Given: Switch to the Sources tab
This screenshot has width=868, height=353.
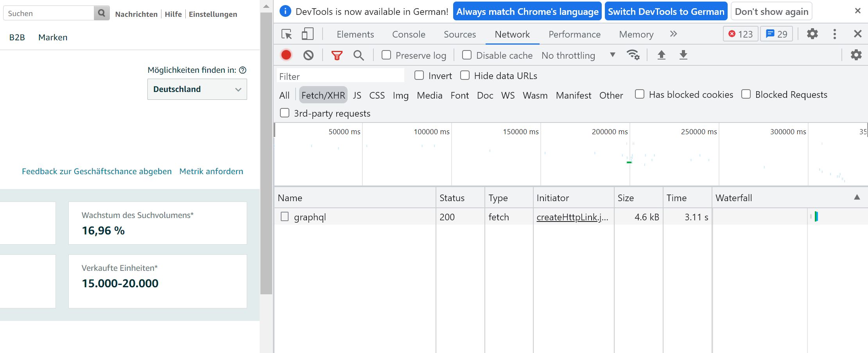Looking at the screenshot, I should pos(460,34).
